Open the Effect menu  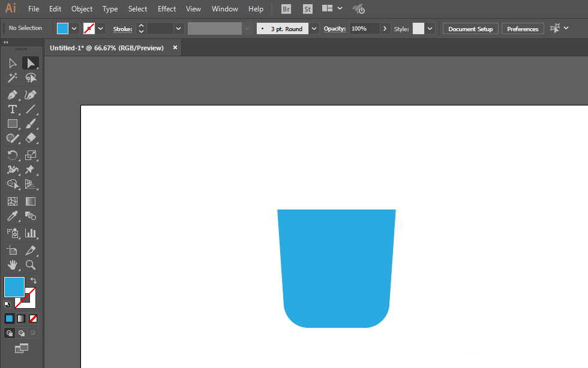(x=167, y=9)
